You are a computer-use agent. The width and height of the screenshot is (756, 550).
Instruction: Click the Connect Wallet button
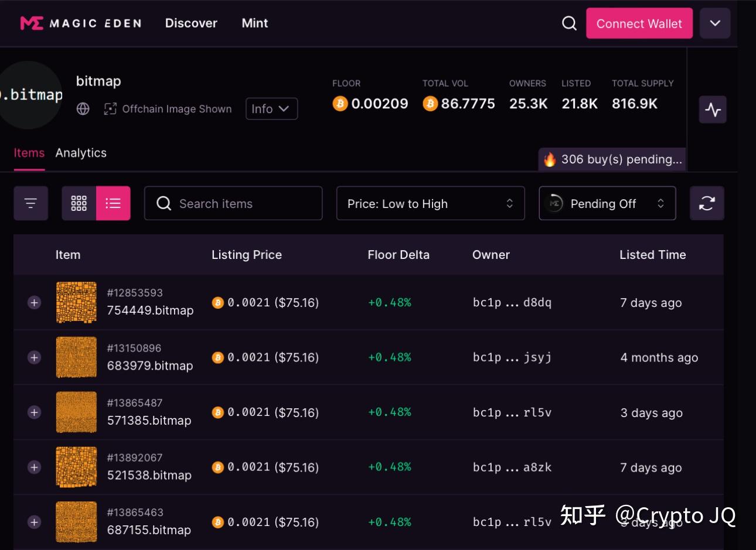pos(639,23)
